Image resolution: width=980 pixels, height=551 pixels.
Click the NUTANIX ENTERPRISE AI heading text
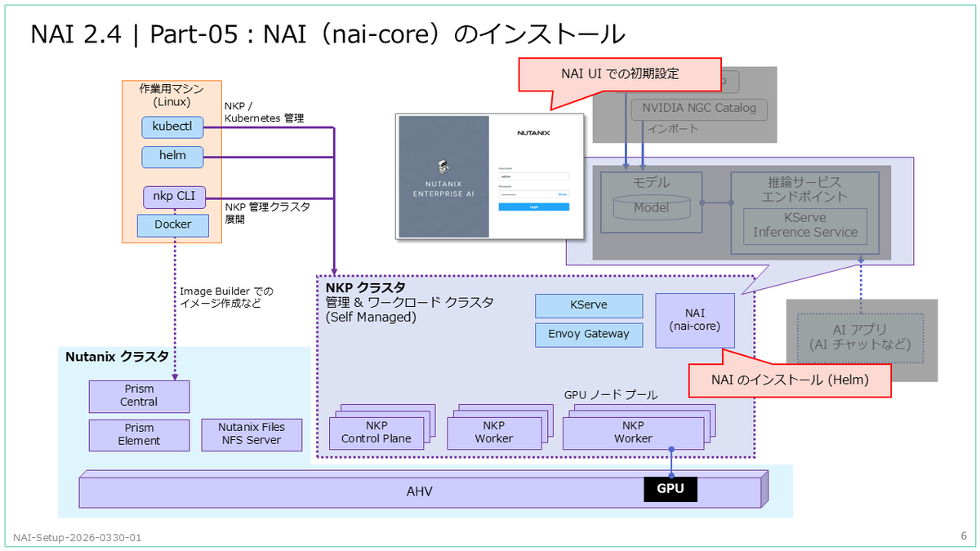coord(443,189)
